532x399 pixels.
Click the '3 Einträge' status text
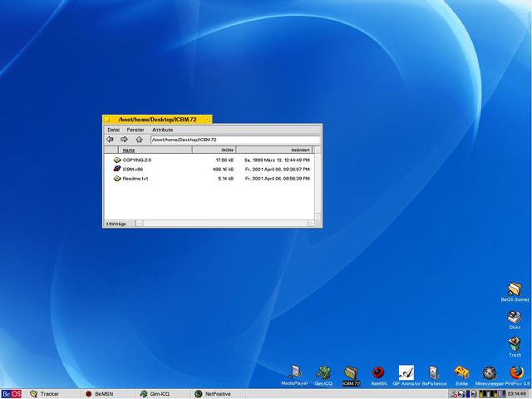[x=116, y=224]
